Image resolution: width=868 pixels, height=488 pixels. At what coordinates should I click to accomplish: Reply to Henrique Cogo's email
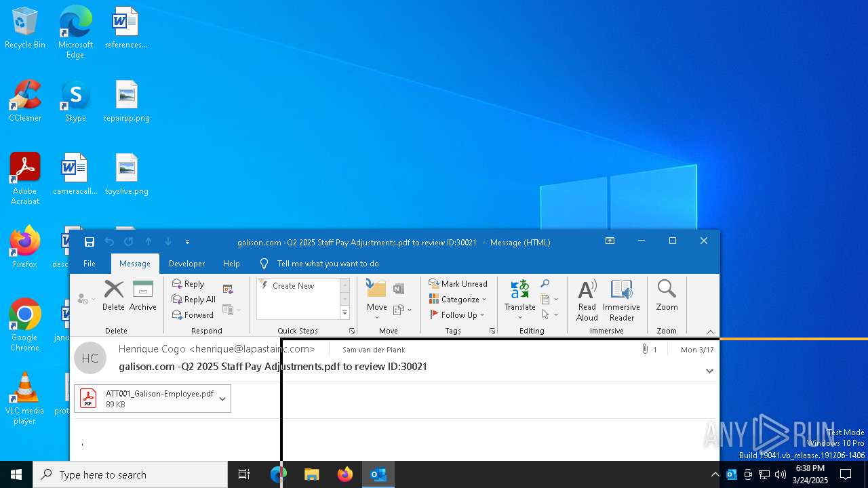pos(189,284)
